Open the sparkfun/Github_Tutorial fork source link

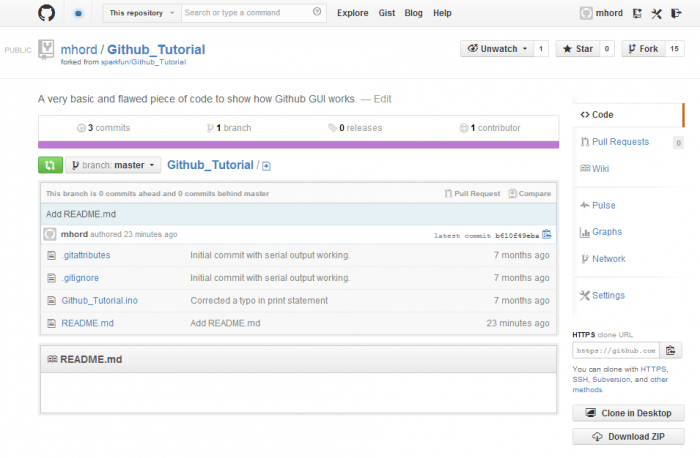143,62
